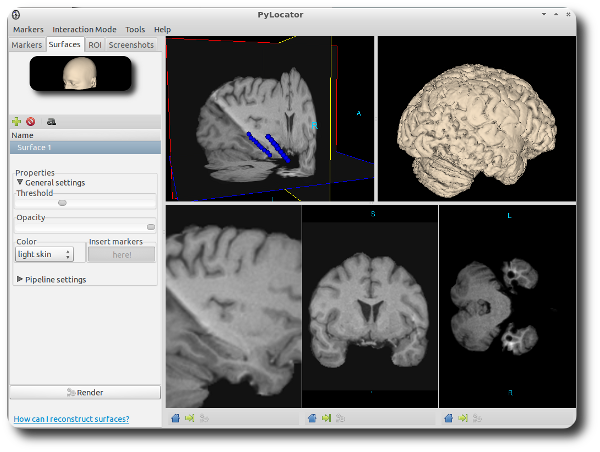The image size is (600, 452).
Task: Click green arrow icon under the axial view
Action: click(463, 418)
